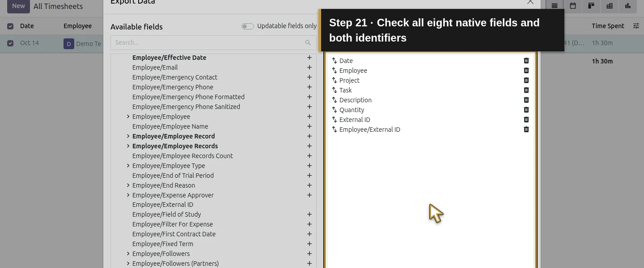Viewport: 644px width, 268px height.
Task: Expand Employee/Employee Type node
Action: (128, 166)
